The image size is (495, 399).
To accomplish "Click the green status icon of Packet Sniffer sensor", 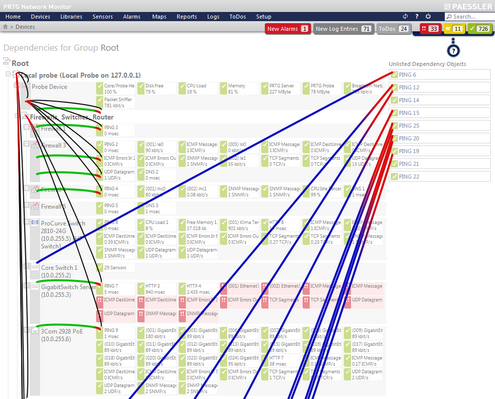I will click(99, 102).
